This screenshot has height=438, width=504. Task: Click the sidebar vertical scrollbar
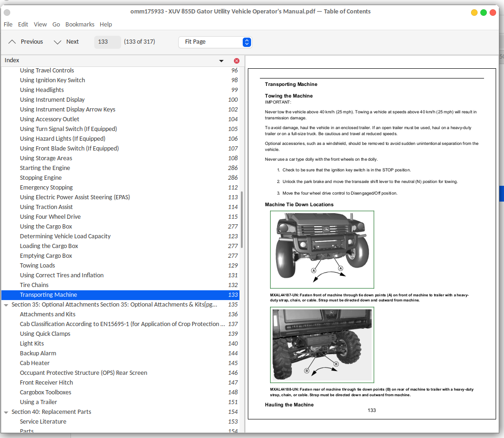(x=241, y=218)
